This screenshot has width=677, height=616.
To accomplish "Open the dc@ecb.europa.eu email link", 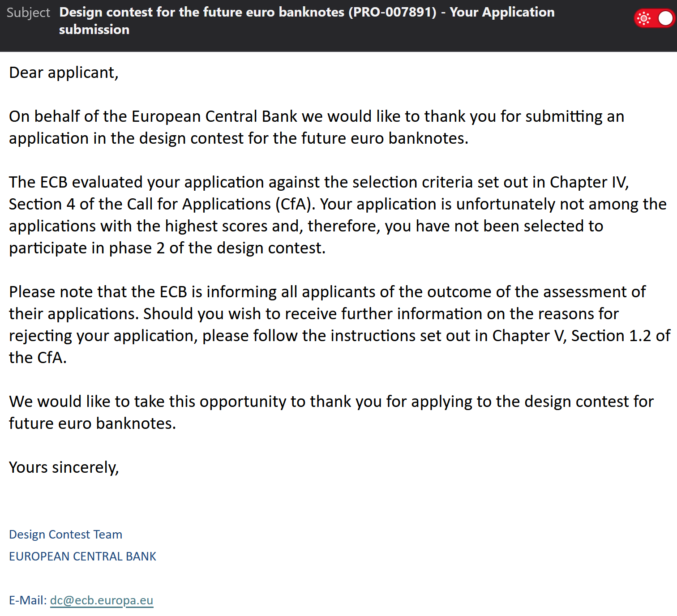I will 102,600.
